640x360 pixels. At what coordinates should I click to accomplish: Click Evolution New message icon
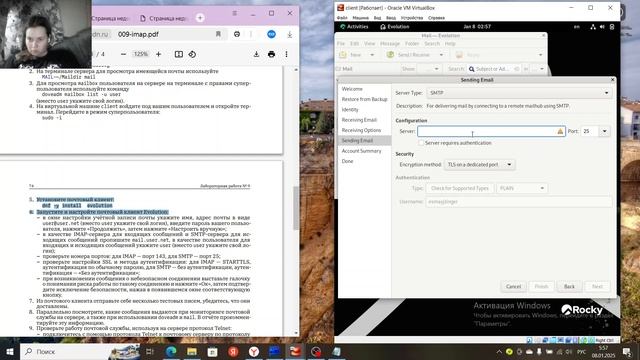click(x=343, y=55)
